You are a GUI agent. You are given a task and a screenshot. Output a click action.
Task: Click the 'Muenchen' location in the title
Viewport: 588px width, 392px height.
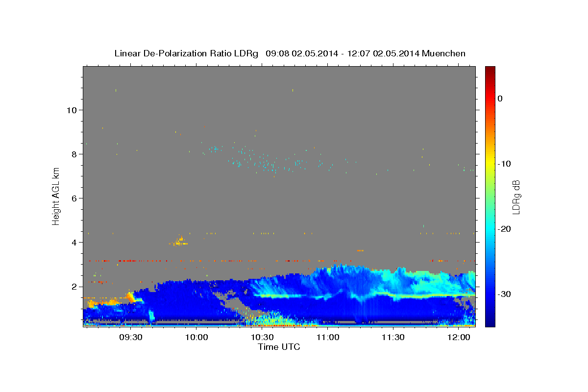[444, 53]
